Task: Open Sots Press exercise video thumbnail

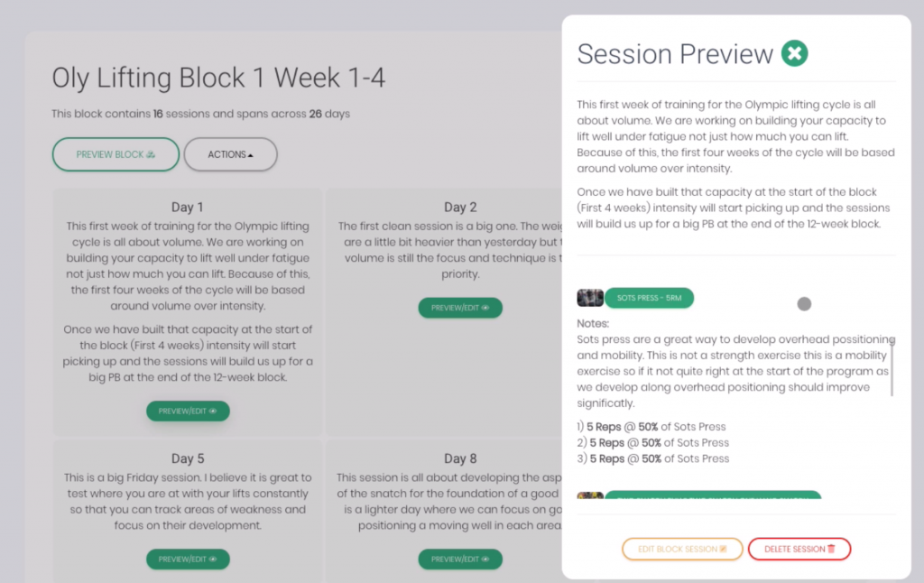Action: point(590,298)
